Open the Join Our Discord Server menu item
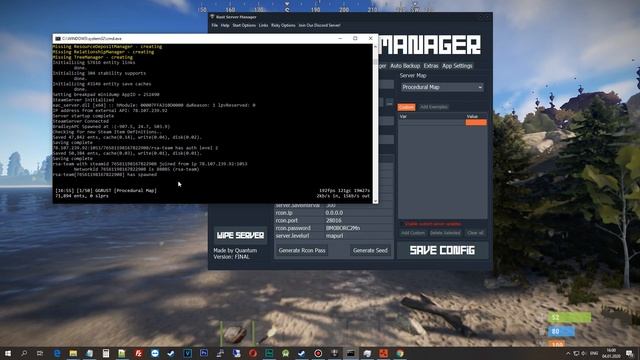Screen dimensions: 640x360 (x=319, y=25)
